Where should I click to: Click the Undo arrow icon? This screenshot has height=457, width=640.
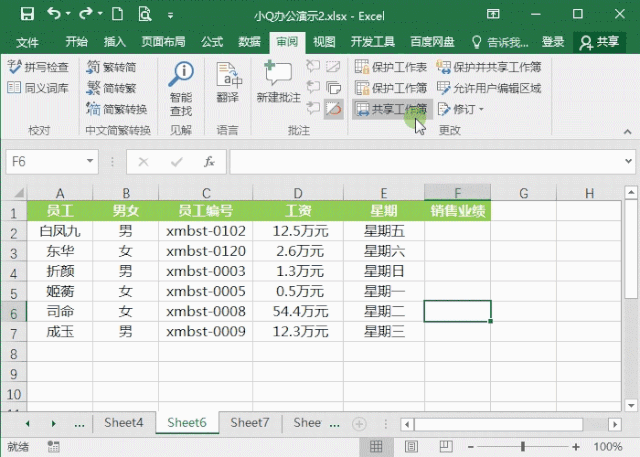click(x=54, y=14)
